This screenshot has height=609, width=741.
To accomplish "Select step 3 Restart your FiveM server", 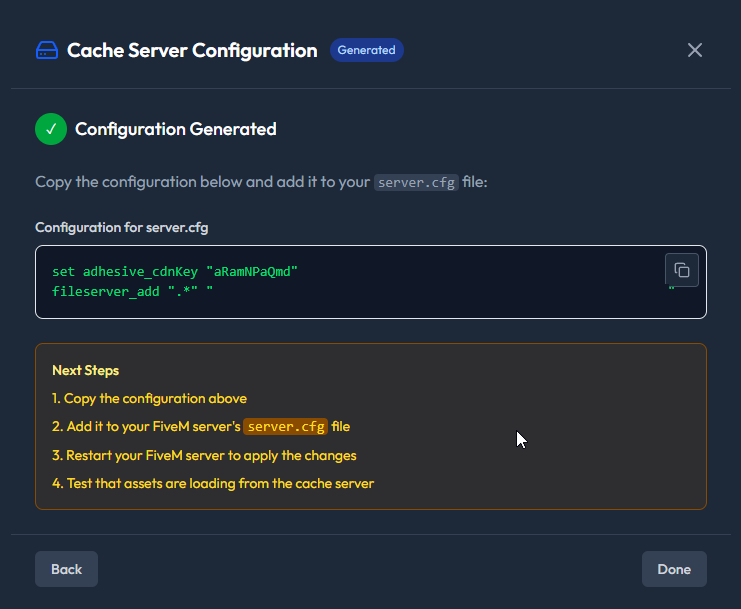I will (204, 455).
